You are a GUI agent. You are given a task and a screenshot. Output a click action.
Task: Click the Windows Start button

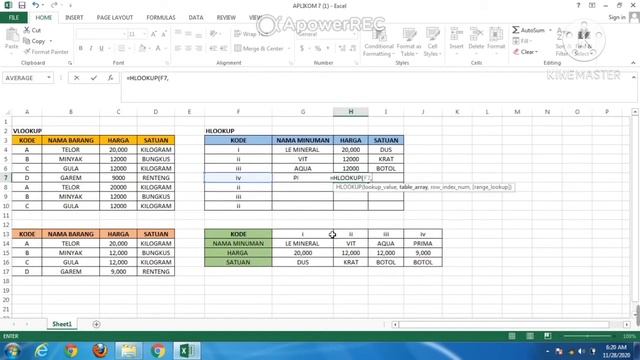click(12, 351)
